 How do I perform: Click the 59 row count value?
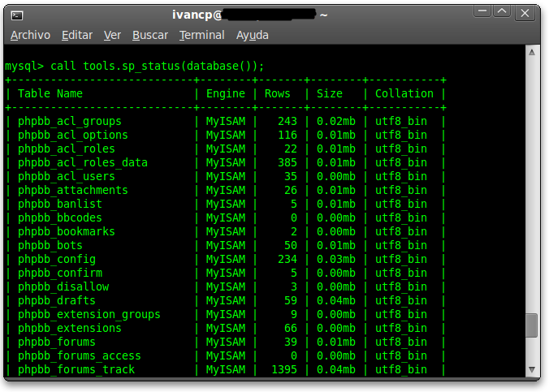pos(291,300)
